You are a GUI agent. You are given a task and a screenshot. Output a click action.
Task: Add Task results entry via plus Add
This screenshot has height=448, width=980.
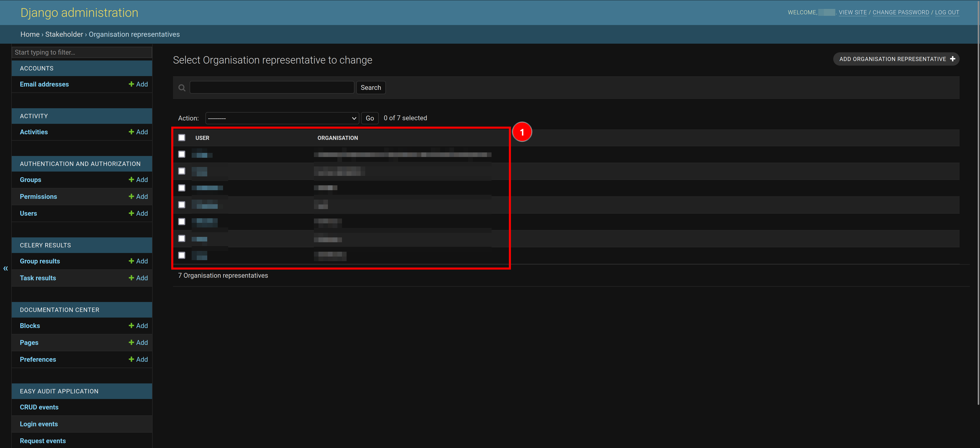click(138, 278)
